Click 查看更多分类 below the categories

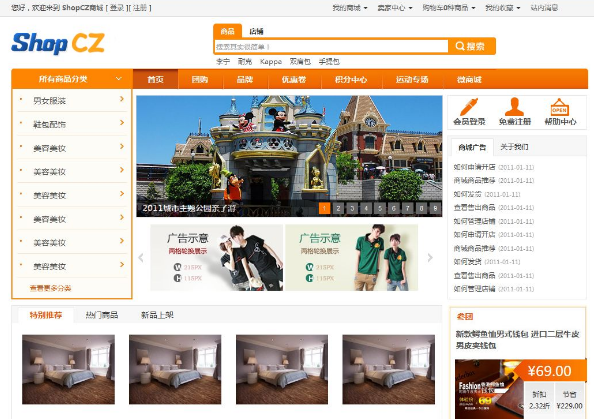50,288
